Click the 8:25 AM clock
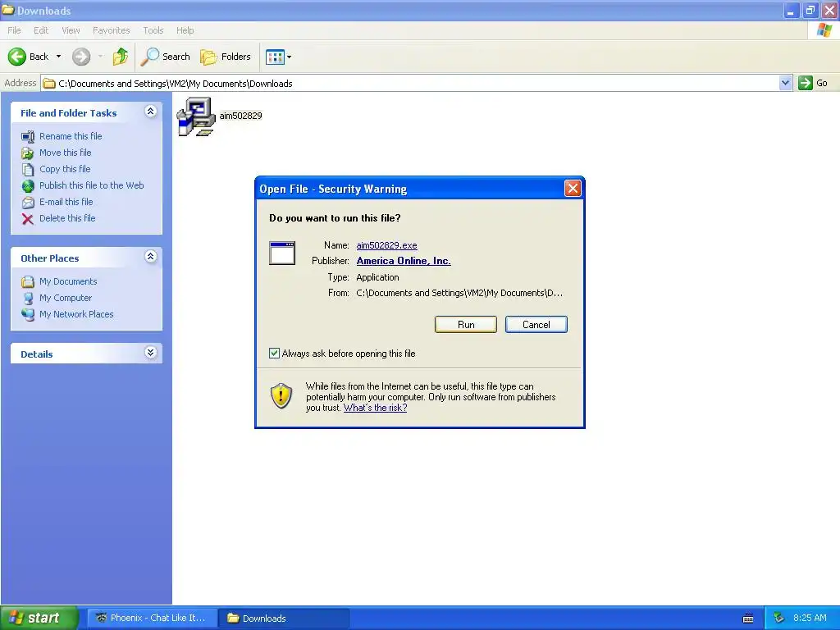This screenshot has height=630, width=840. point(810,618)
